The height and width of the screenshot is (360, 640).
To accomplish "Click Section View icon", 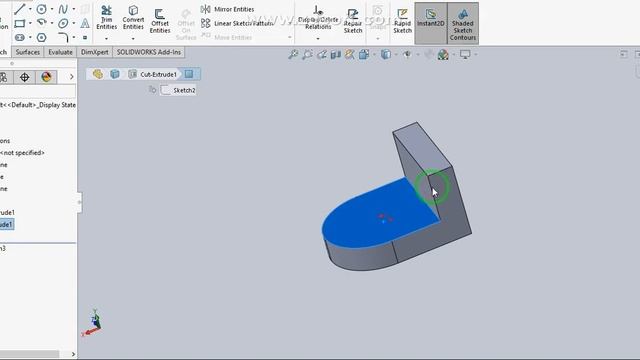I will click(x=336, y=54).
